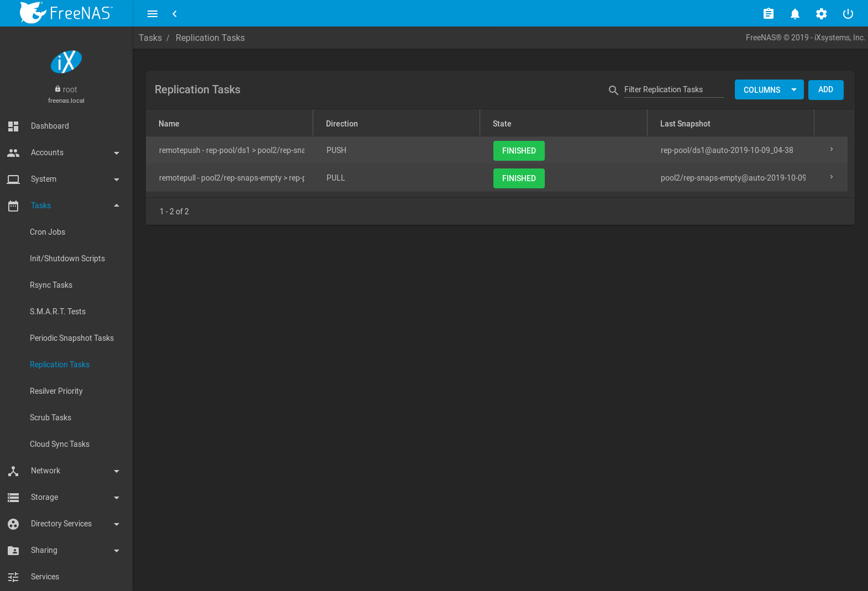Open the task manager clipboard icon

[768, 14]
